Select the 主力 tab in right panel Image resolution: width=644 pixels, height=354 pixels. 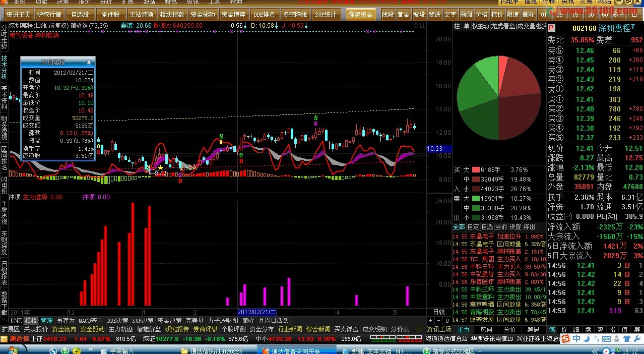pos(463,329)
